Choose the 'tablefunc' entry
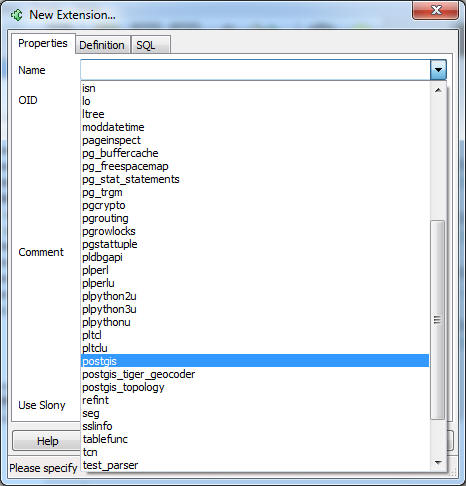 tap(255, 439)
